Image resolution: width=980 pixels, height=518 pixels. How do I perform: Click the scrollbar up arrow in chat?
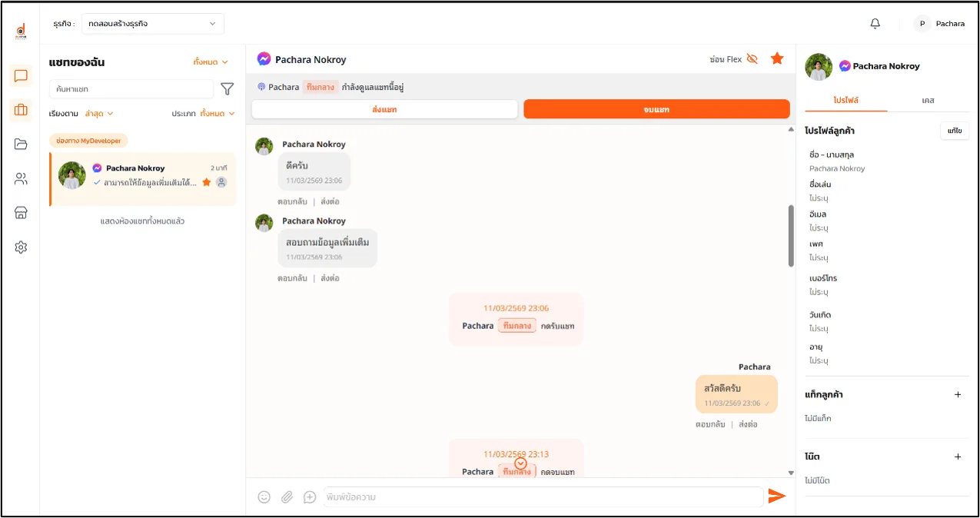click(792, 130)
